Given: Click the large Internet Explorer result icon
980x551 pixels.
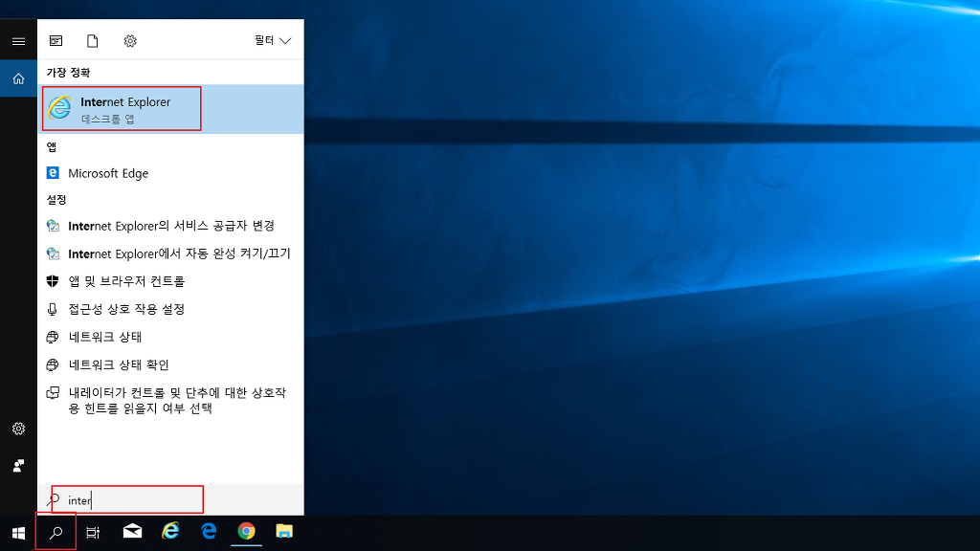Looking at the screenshot, I should tap(60, 109).
